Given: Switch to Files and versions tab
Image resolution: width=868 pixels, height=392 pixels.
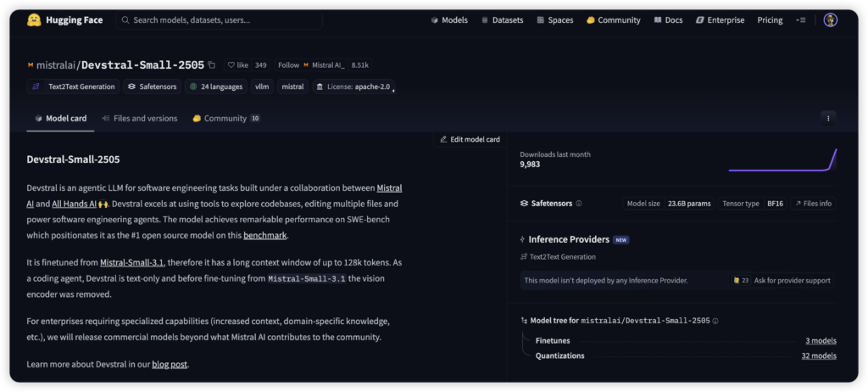Looking at the screenshot, I should pos(140,118).
